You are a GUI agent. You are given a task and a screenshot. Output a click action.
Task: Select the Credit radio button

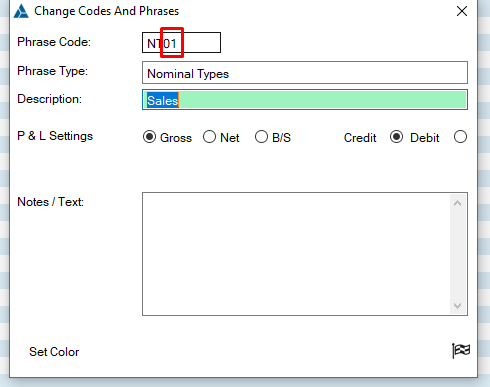pos(396,137)
